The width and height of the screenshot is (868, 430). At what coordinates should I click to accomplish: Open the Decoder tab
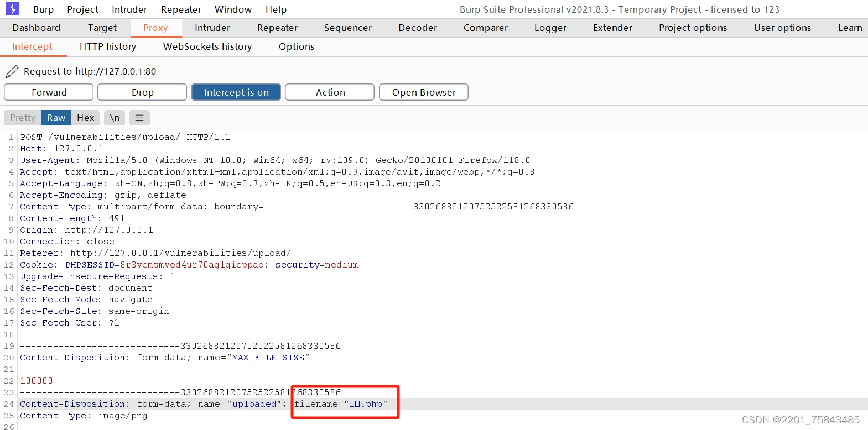click(x=418, y=28)
